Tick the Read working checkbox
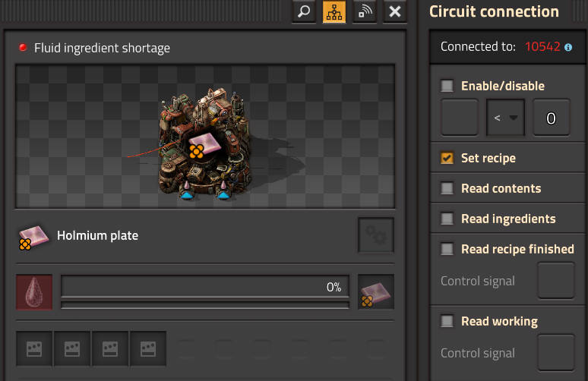This screenshot has height=381, width=588. pyautogui.click(x=447, y=321)
